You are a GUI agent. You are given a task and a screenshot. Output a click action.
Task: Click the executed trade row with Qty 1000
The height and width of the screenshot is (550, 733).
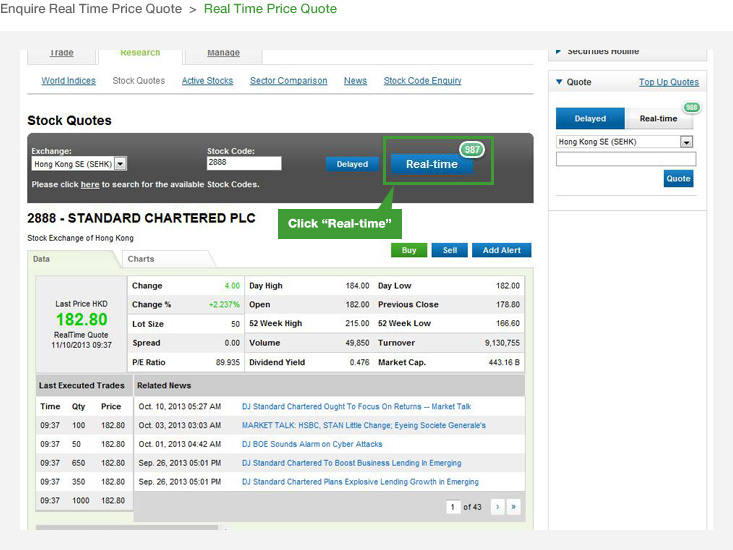coord(84,500)
